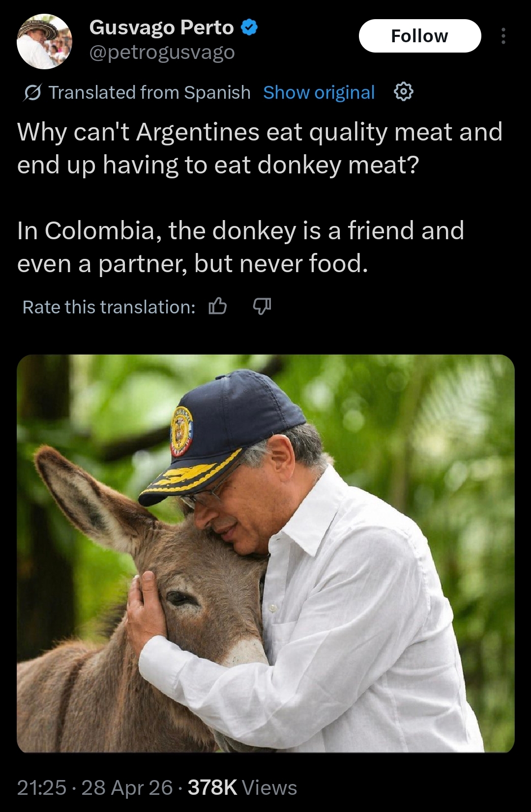Open the donkey hug photo
The image size is (531, 812).
(265, 553)
